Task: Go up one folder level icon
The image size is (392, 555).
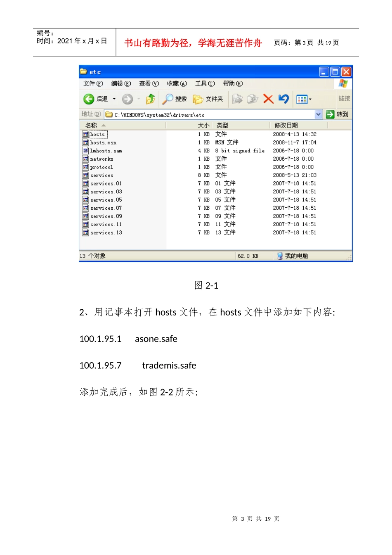Action: [151, 99]
